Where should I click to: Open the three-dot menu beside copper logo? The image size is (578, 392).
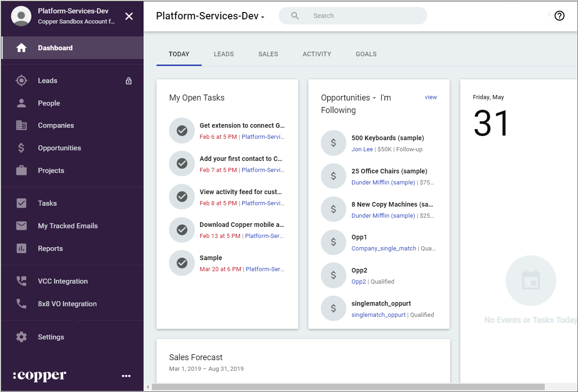point(126,376)
